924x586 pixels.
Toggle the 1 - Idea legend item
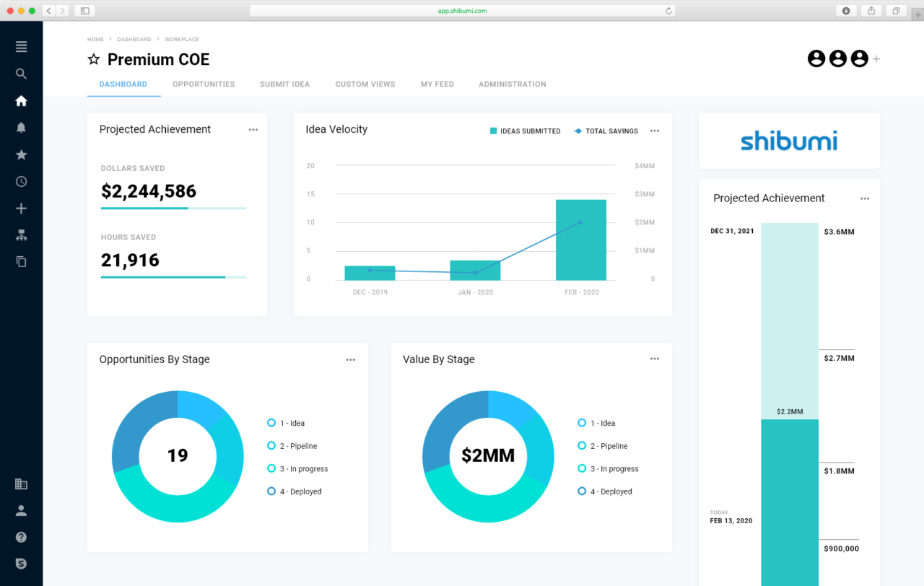[x=285, y=423]
